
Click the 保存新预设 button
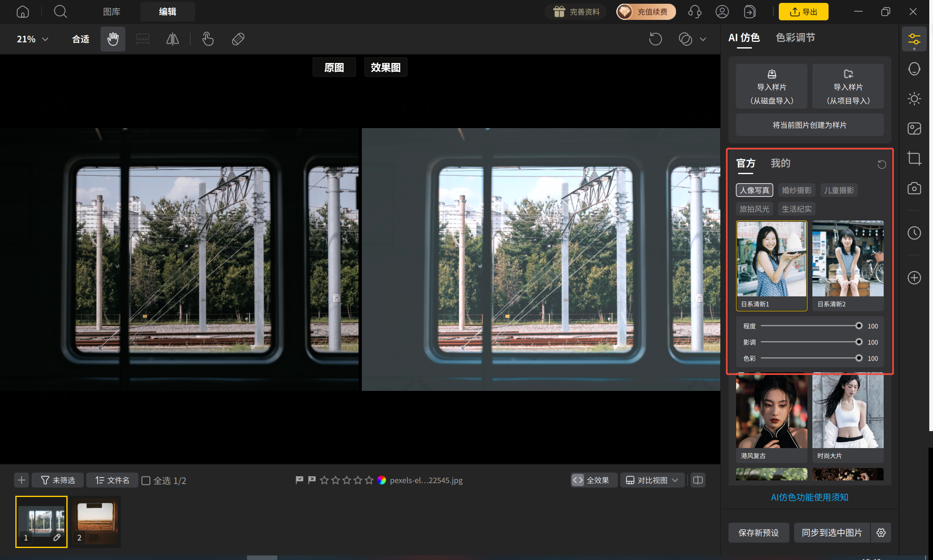click(x=759, y=533)
